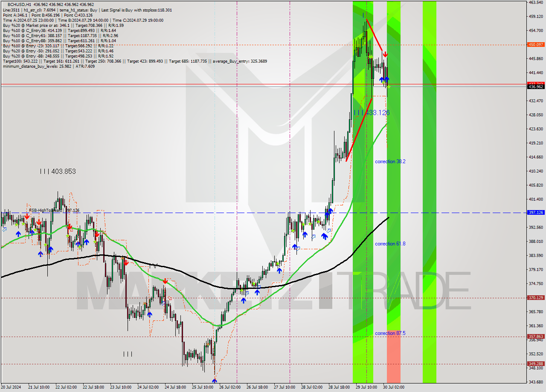
Task: Click the 459.120 price axis tick
Action: coord(535,17)
